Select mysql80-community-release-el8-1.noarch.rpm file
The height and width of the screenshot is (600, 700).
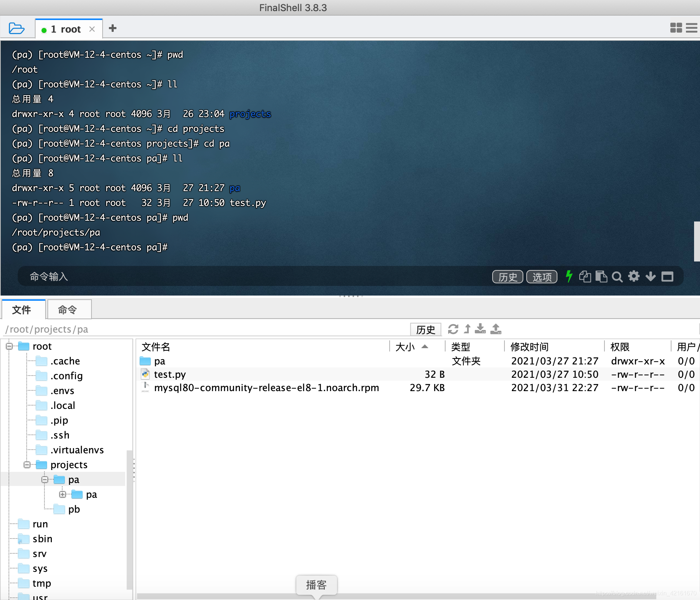[418, 388]
